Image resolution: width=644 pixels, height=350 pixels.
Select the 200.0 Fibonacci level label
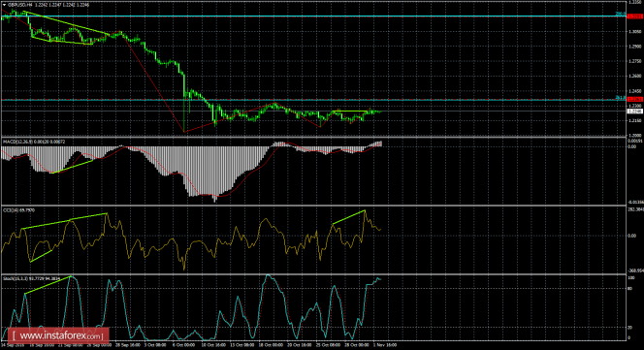[621, 14]
